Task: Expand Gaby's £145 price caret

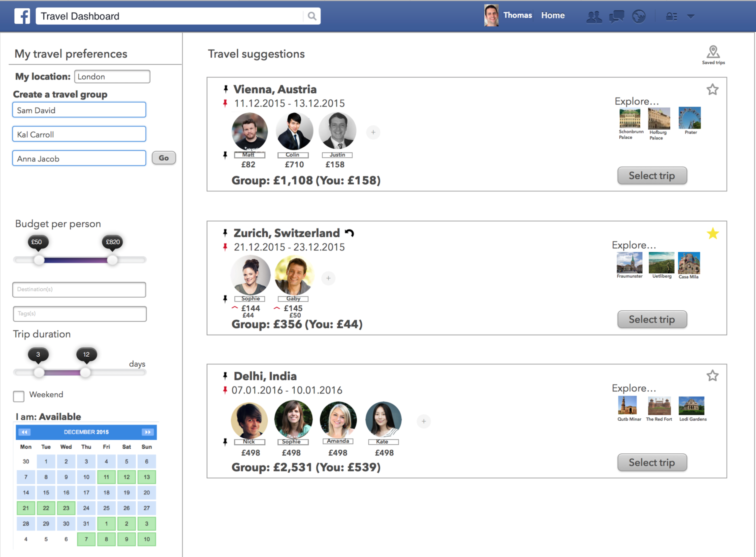Action: [x=277, y=308]
